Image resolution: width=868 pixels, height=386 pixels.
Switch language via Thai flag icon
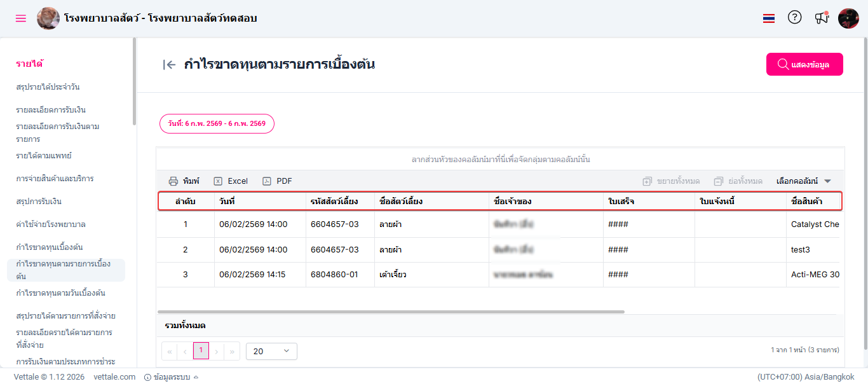769,18
